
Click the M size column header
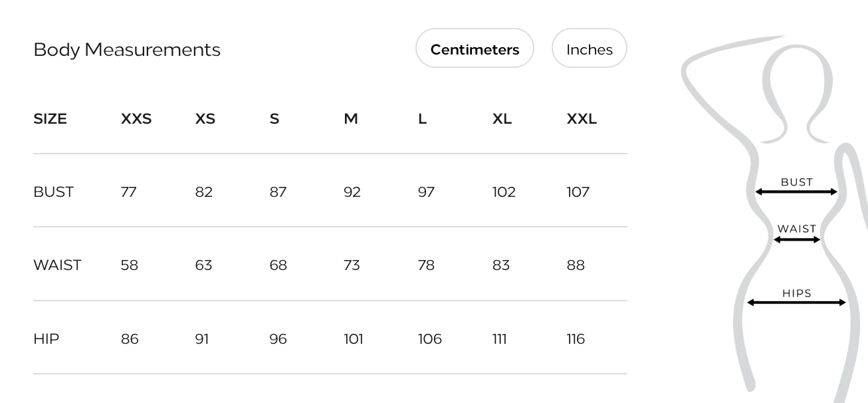pyautogui.click(x=351, y=119)
